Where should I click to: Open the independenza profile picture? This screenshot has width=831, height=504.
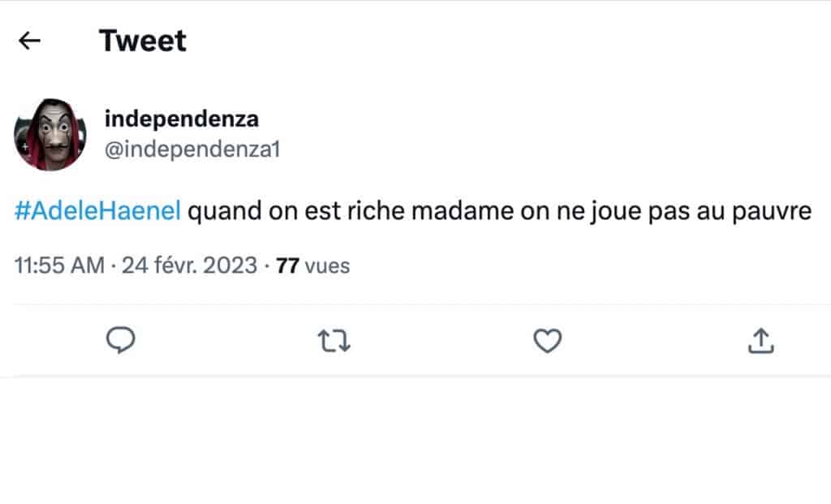coord(50,135)
